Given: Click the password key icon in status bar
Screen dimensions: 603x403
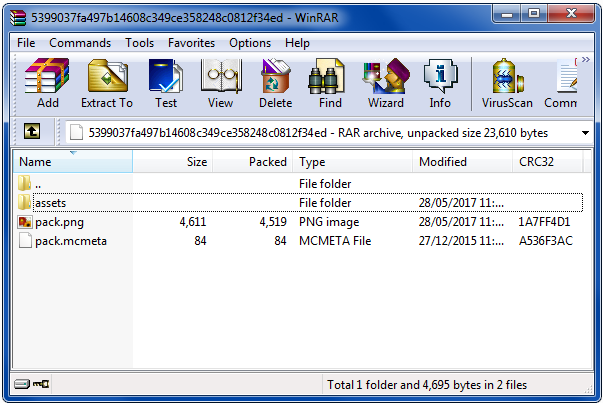Looking at the screenshot, I should pos(41,384).
